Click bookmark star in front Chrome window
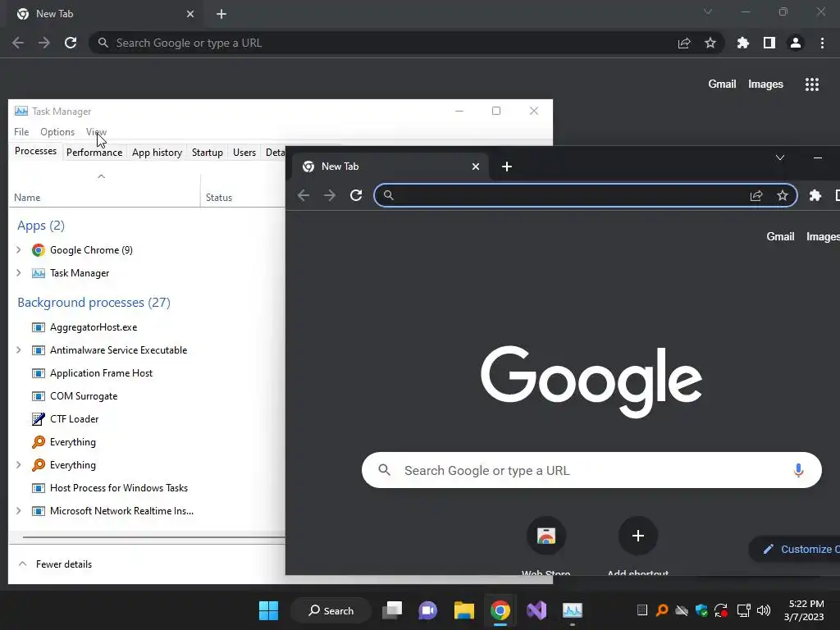This screenshot has height=630, width=840. coord(783,195)
